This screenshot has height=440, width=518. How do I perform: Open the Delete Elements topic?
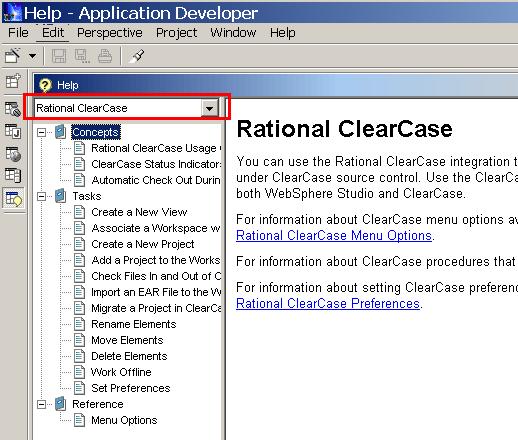(x=129, y=356)
